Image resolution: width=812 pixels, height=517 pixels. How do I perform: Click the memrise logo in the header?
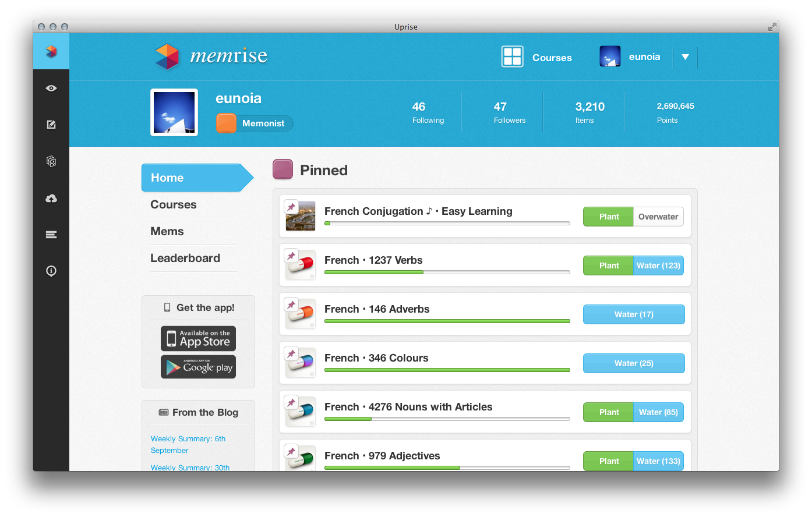click(211, 56)
